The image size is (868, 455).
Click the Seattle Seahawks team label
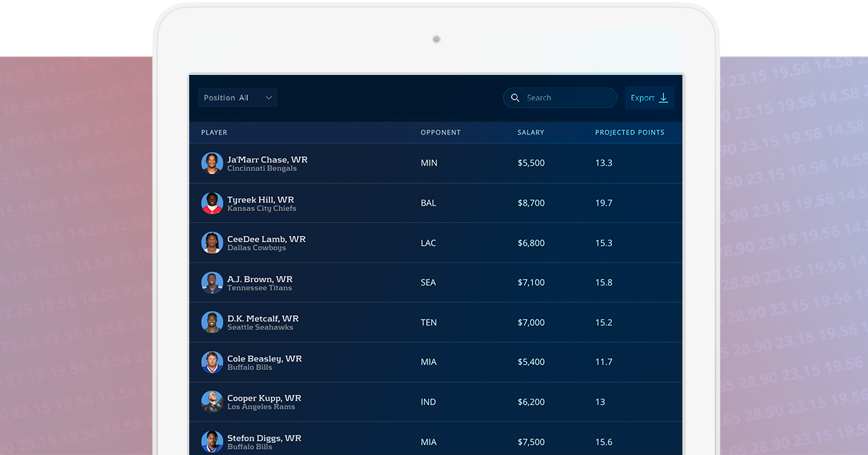[260, 327]
